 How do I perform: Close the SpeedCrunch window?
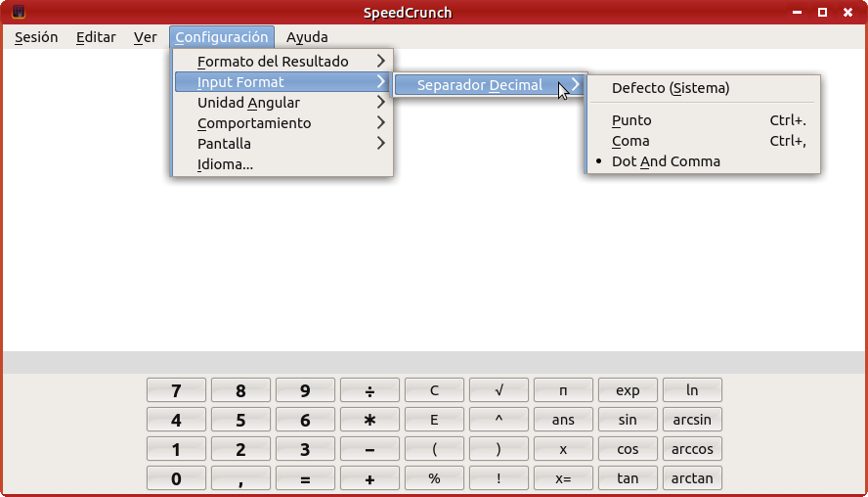pyautogui.click(x=848, y=12)
